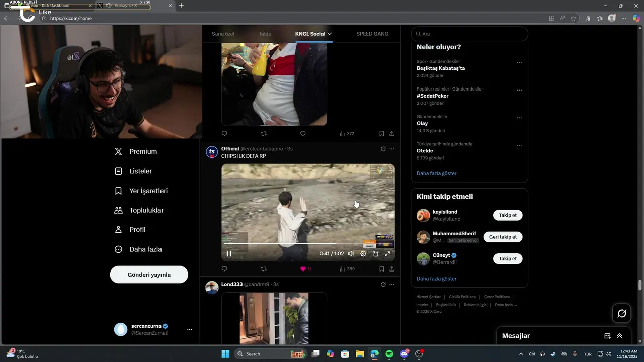Favorite this page with star icon

pos(574,18)
